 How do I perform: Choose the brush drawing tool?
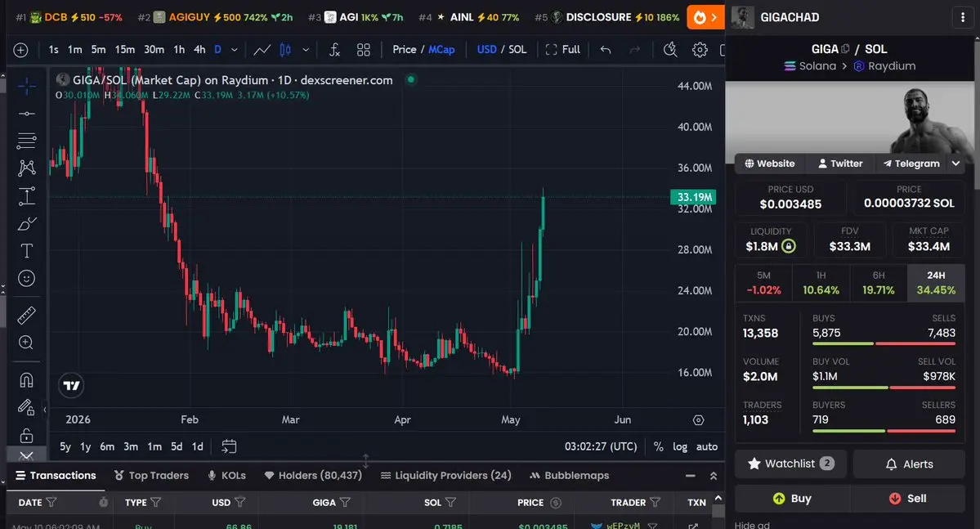[26, 224]
